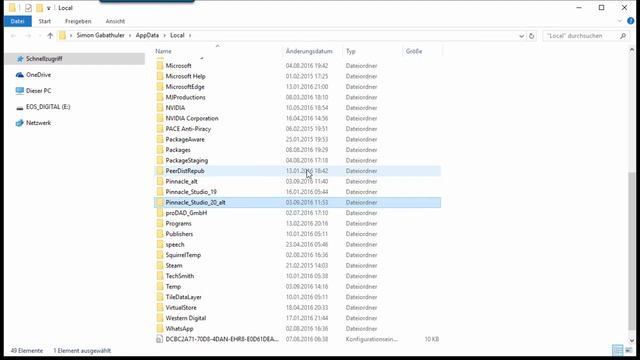This screenshot has width=640, height=360.
Task: Click the back navigation arrow
Action: point(13,36)
